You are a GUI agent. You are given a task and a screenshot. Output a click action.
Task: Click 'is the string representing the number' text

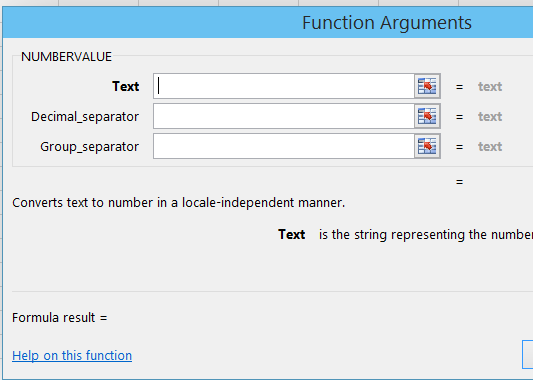[426, 235]
